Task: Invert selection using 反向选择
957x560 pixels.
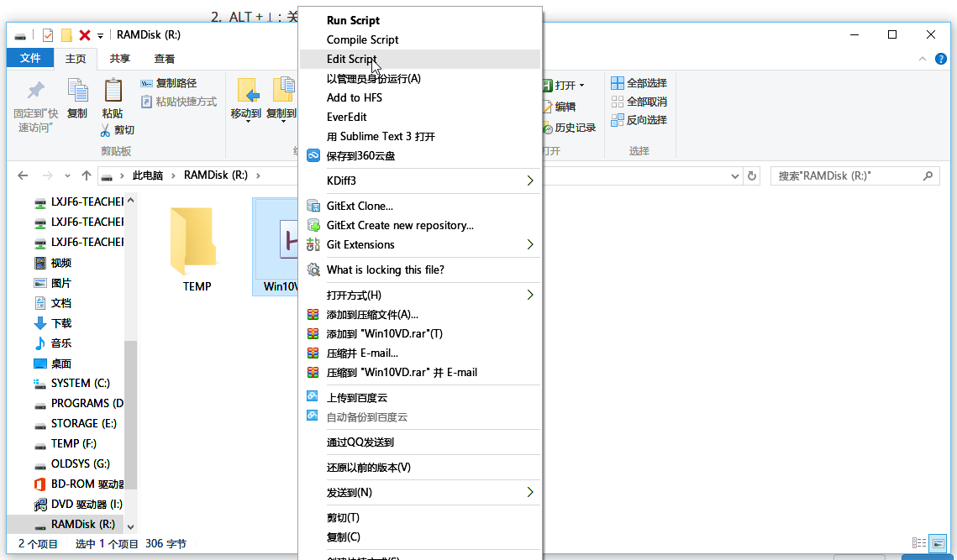Action: tap(639, 119)
